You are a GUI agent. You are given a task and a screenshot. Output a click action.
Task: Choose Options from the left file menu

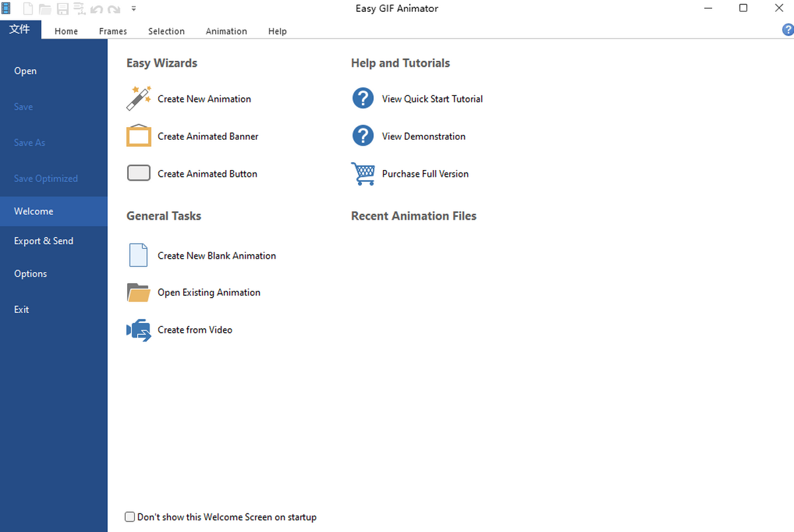pos(30,273)
